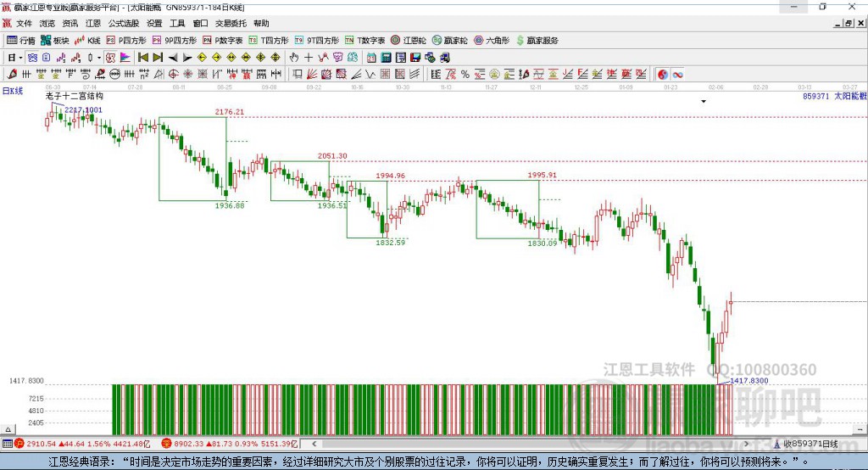Click the 859371 太阳能 stock code label
The width and height of the screenshot is (868, 470).
coord(835,96)
